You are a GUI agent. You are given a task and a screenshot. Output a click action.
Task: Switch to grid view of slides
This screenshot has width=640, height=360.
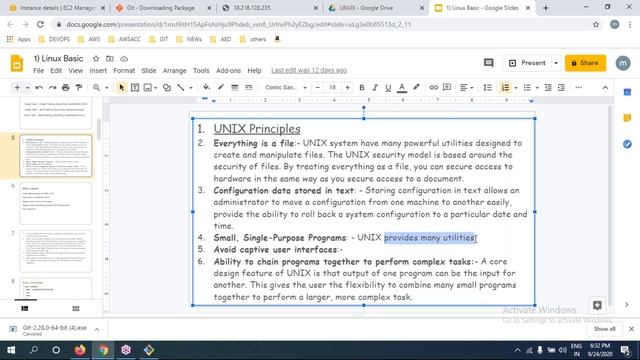76,309
